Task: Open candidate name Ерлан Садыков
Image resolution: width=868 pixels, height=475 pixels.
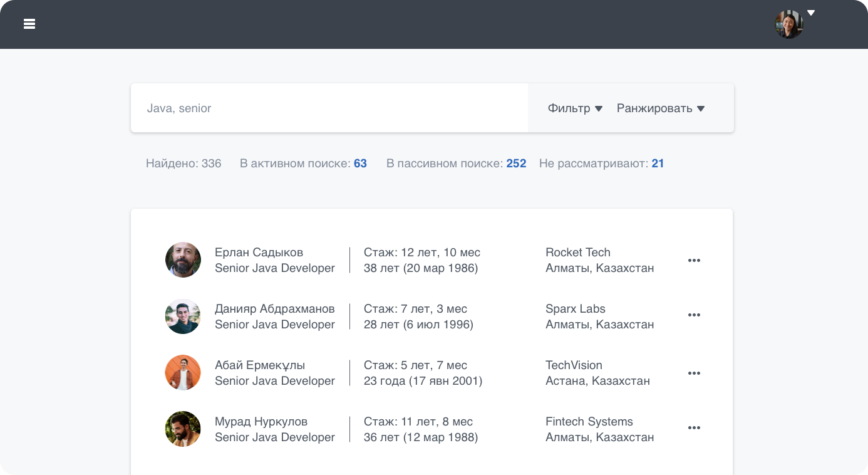Action: (259, 253)
